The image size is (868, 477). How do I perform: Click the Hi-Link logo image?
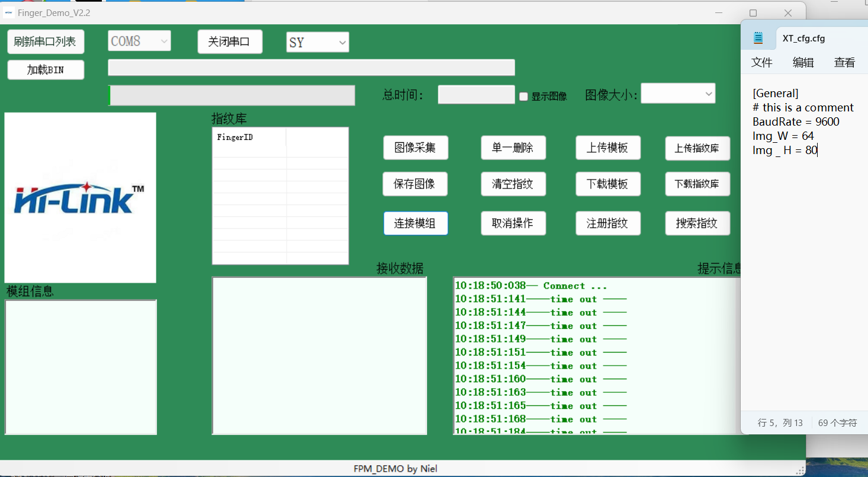click(80, 197)
